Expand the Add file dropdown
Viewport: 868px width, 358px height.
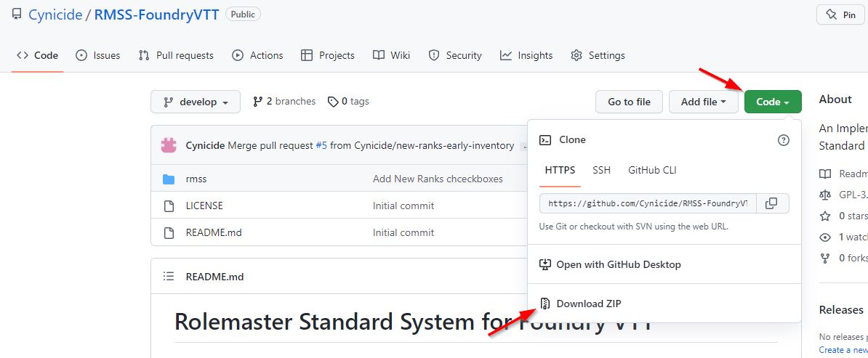(703, 102)
